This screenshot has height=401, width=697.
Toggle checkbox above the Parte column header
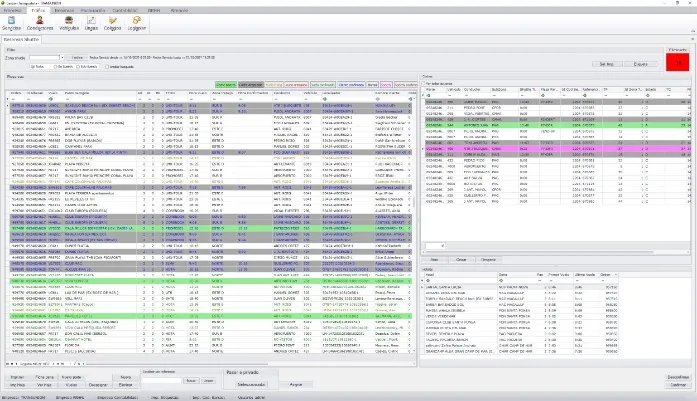pyautogui.click(x=424, y=83)
